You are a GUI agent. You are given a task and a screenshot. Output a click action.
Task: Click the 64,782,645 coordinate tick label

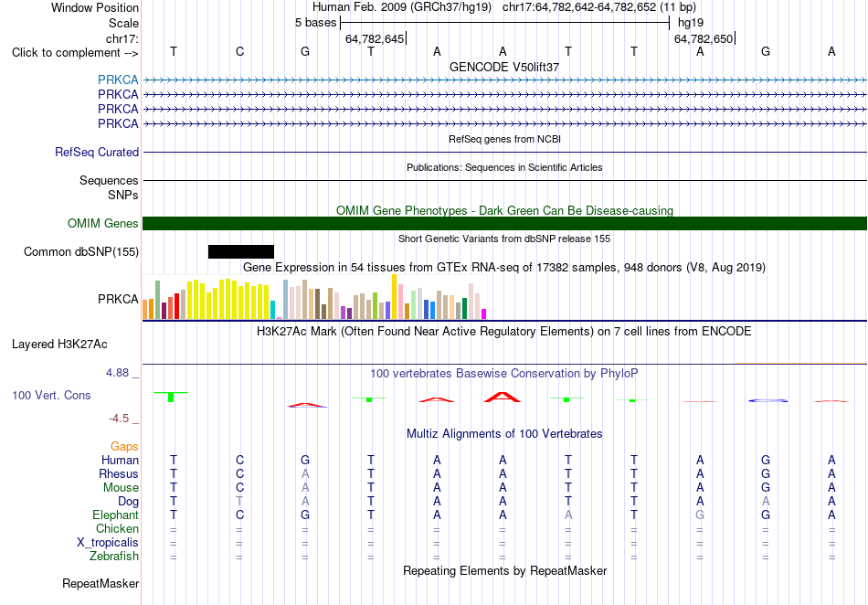tap(375, 39)
